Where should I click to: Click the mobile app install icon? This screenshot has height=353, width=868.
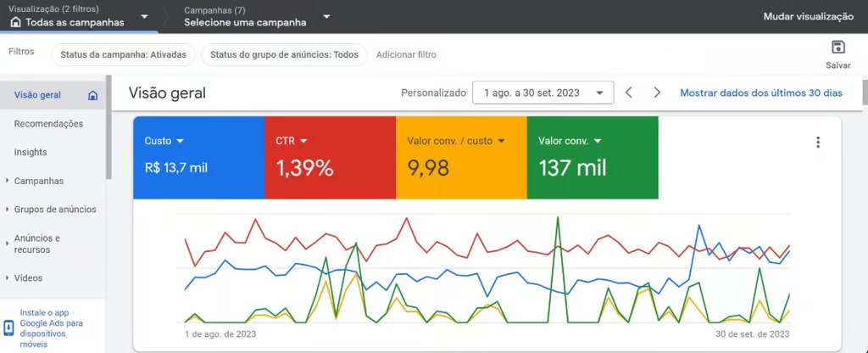point(8,328)
